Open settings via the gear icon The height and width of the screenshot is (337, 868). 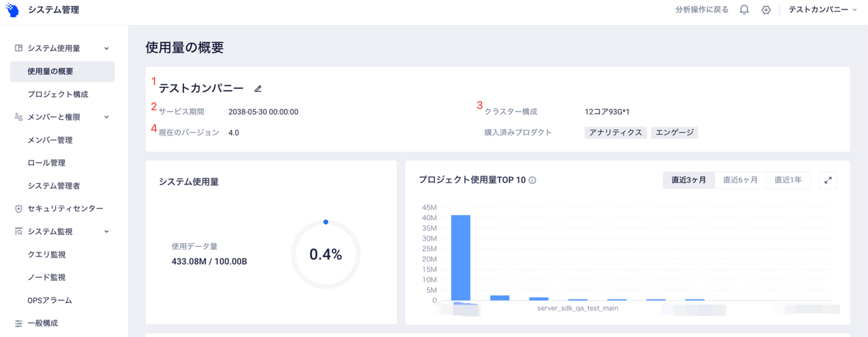pos(766,10)
